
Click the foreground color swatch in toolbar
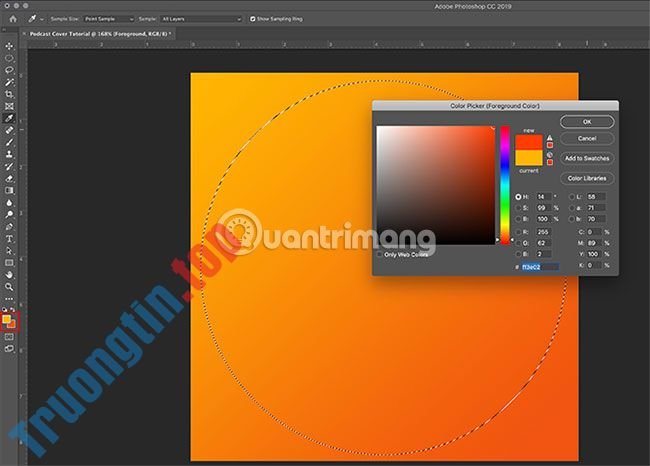click(6, 319)
